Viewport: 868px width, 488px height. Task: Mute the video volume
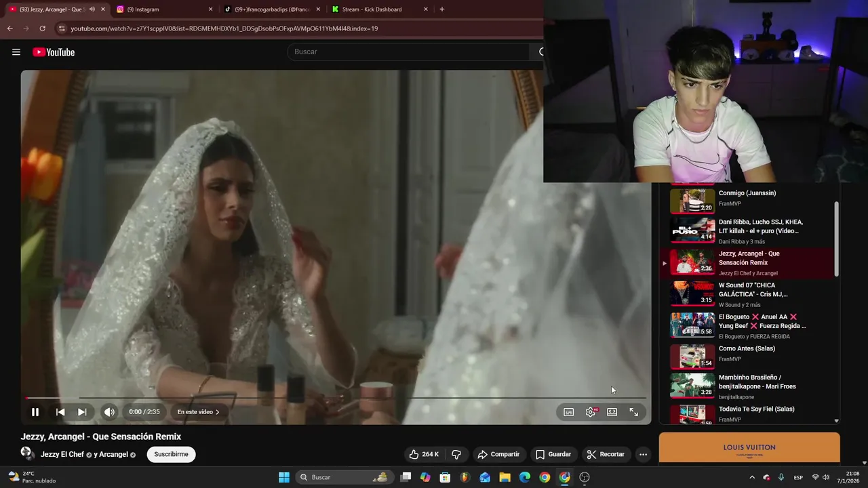(x=109, y=412)
